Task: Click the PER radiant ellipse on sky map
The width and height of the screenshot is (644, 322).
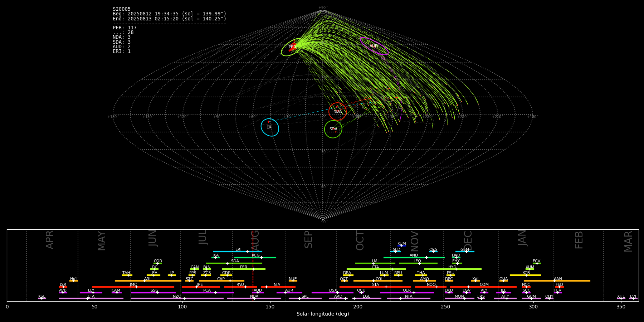Action: pyautogui.click(x=292, y=47)
